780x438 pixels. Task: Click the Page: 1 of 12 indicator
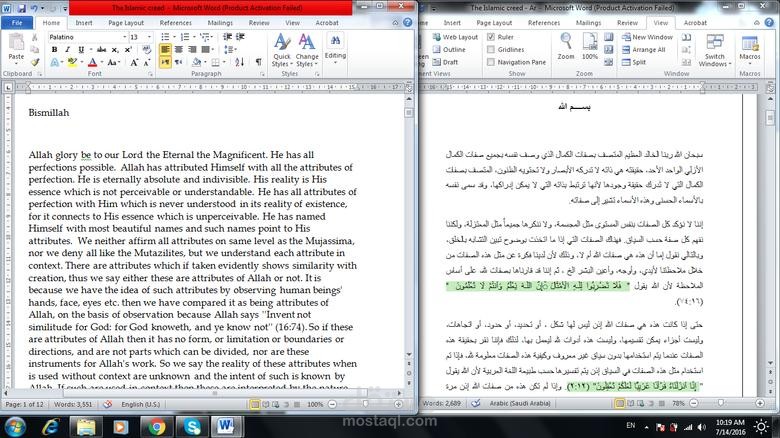[x=24, y=404]
